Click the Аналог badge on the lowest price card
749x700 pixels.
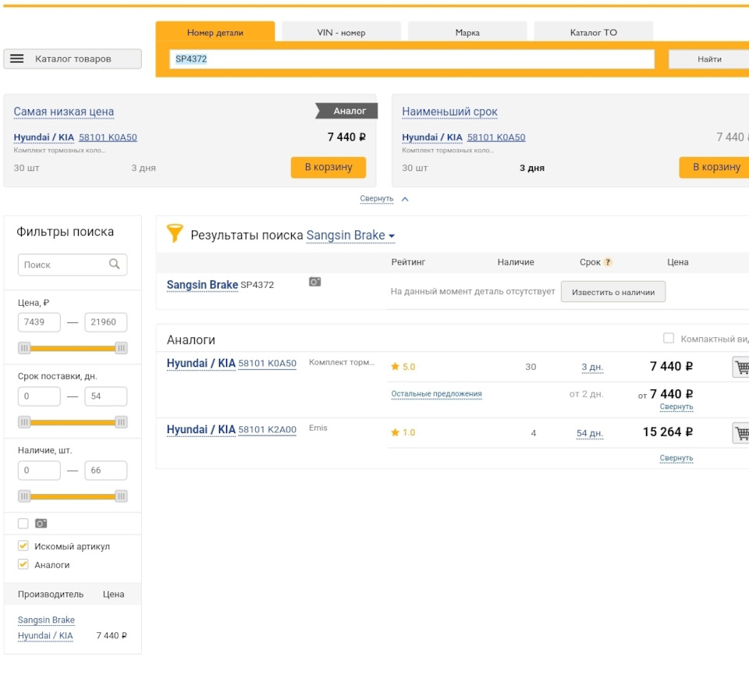point(346,111)
